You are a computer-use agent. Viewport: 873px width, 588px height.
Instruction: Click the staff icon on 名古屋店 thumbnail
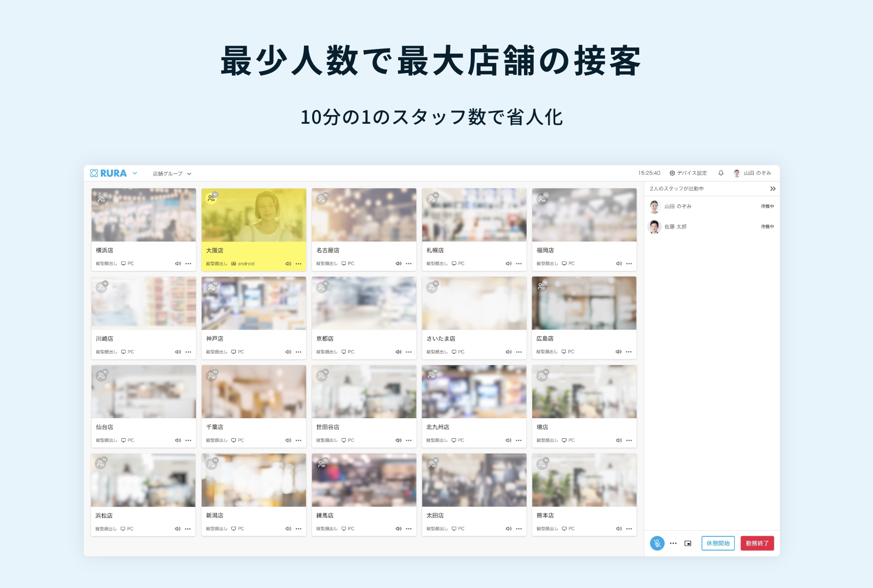point(322,199)
